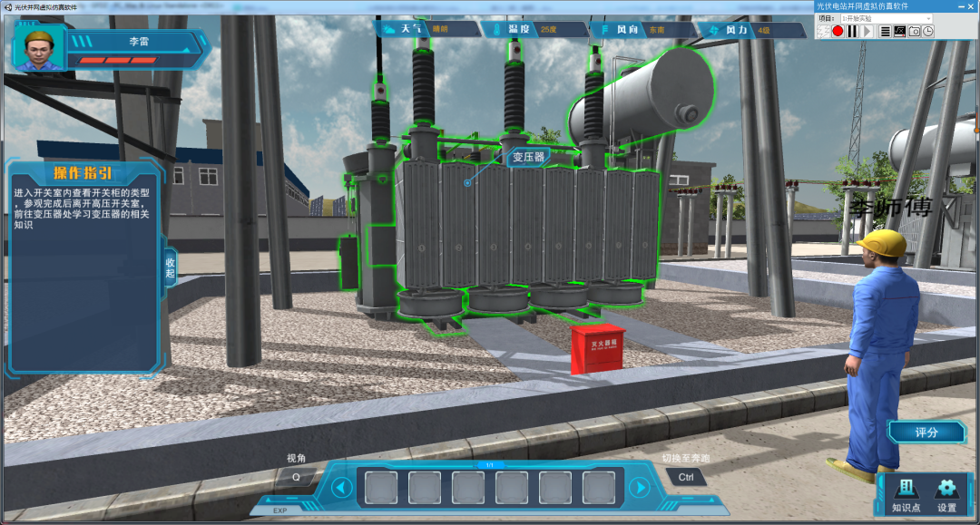The height and width of the screenshot is (525, 980).
Task: Click the 东南 wind direction value
Action: click(657, 29)
